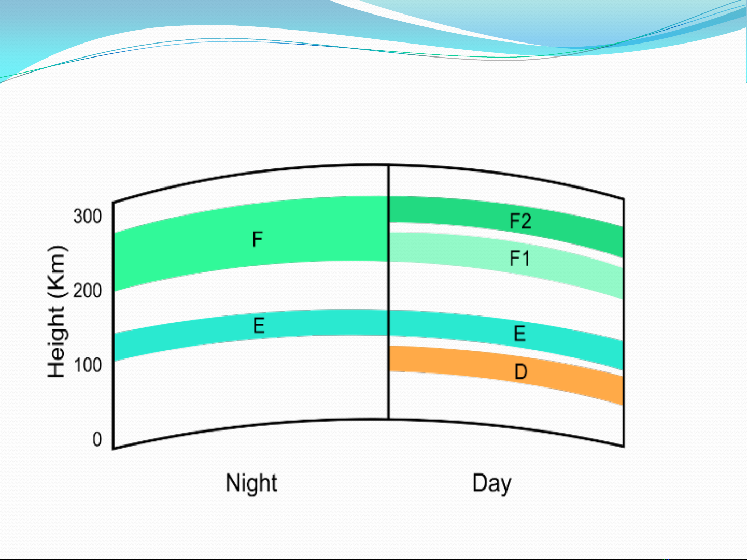The height and width of the screenshot is (560, 747).
Task: Select the Day caption below diagram
Action: pyautogui.click(x=491, y=483)
